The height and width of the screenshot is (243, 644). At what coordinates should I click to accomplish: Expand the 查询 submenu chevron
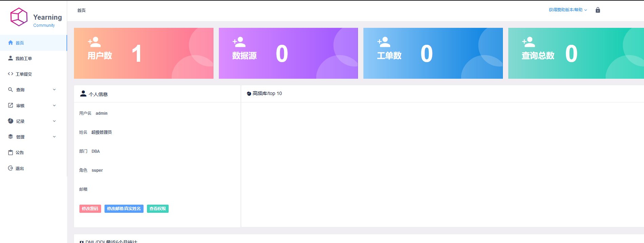coord(54,90)
